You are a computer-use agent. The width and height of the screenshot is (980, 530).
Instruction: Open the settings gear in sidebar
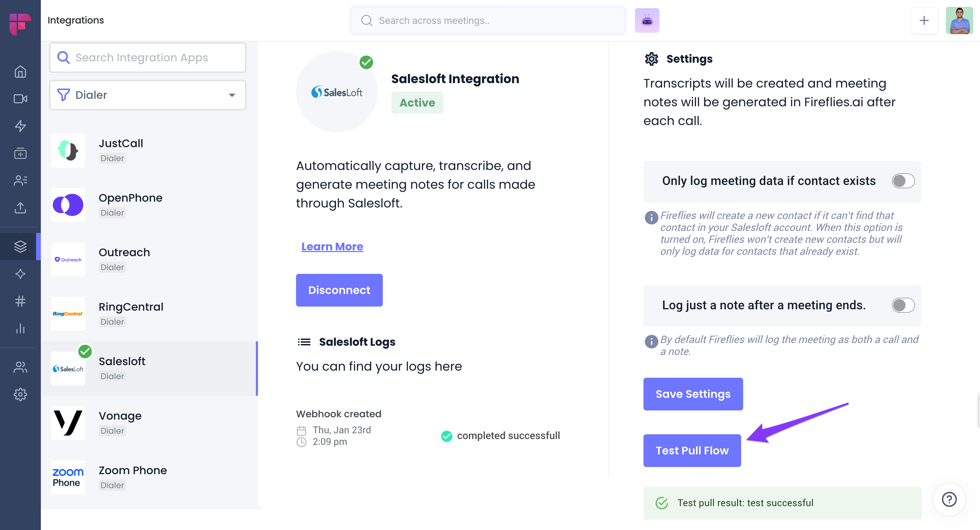(20, 394)
